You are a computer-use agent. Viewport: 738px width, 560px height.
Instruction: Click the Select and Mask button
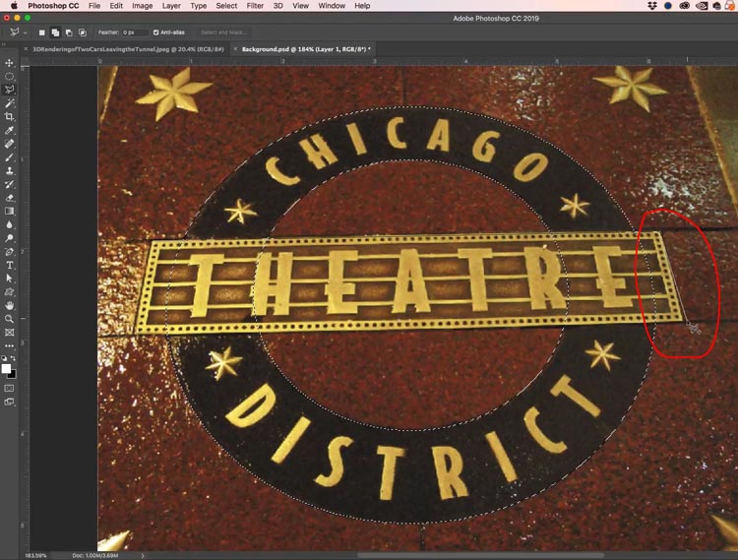coord(222,32)
